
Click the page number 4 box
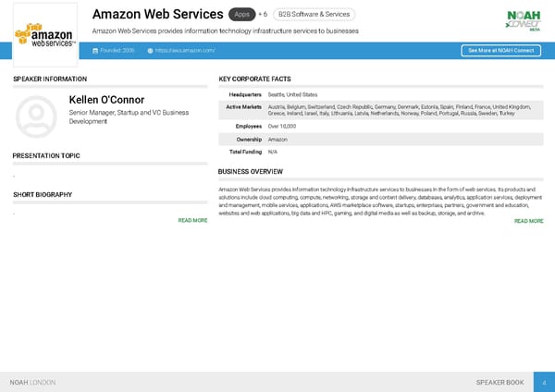coord(545,382)
